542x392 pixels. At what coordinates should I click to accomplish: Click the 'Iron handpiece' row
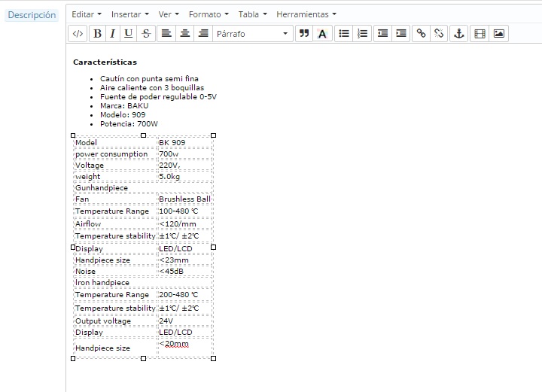[x=143, y=282]
